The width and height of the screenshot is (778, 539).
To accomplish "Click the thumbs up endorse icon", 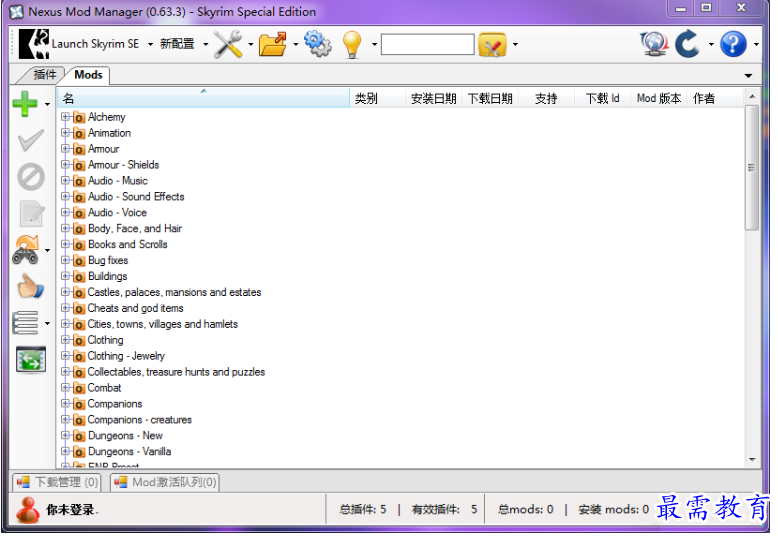I will click(31, 286).
